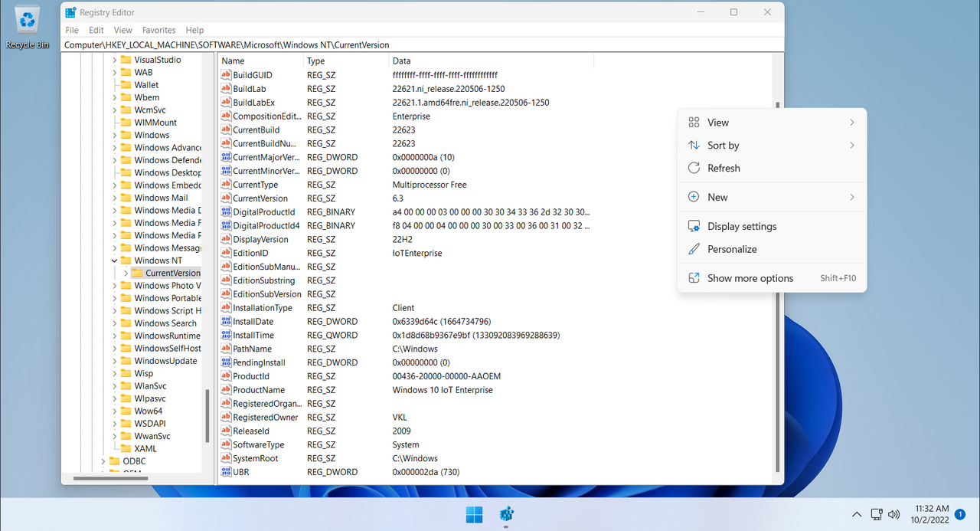Click the clock and date in taskbar

pos(932,514)
